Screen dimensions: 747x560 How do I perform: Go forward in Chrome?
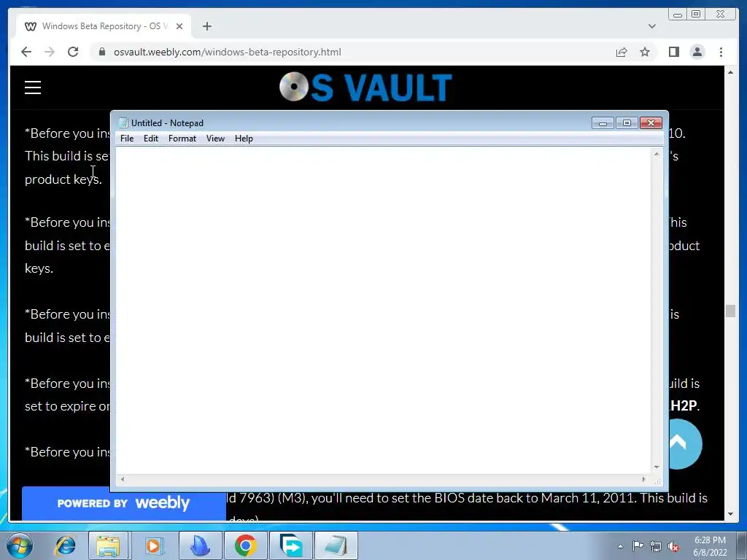[50, 52]
